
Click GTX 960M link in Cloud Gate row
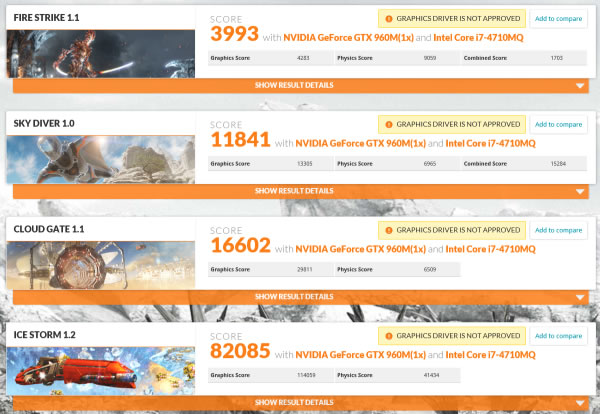[360, 249]
